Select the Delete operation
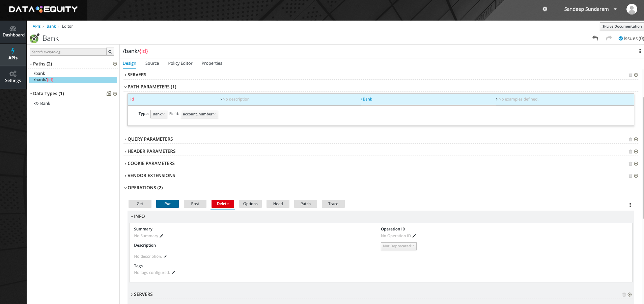The height and width of the screenshot is (304, 644). coord(223,204)
